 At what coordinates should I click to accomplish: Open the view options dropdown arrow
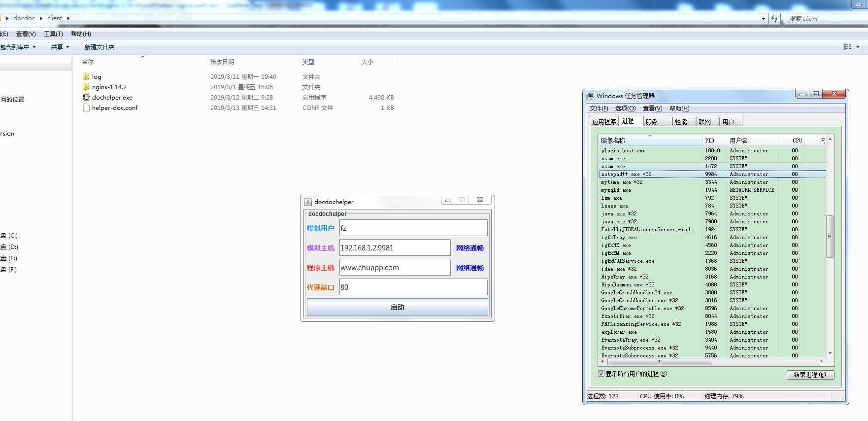(858, 47)
